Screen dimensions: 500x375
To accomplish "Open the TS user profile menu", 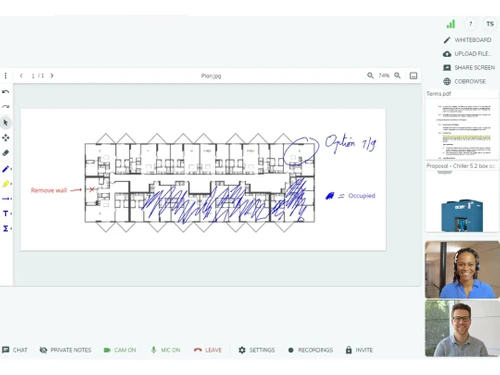I will pos(490,24).
